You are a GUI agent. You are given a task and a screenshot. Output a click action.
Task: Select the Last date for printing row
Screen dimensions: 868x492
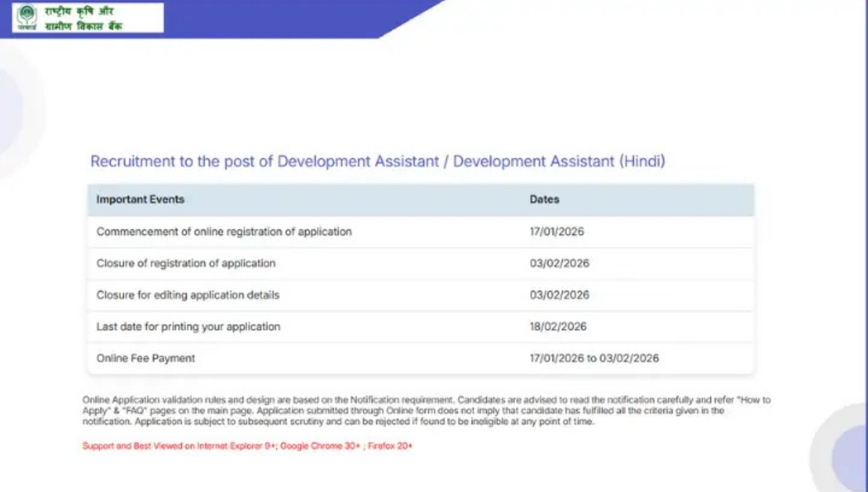point(189,326)
